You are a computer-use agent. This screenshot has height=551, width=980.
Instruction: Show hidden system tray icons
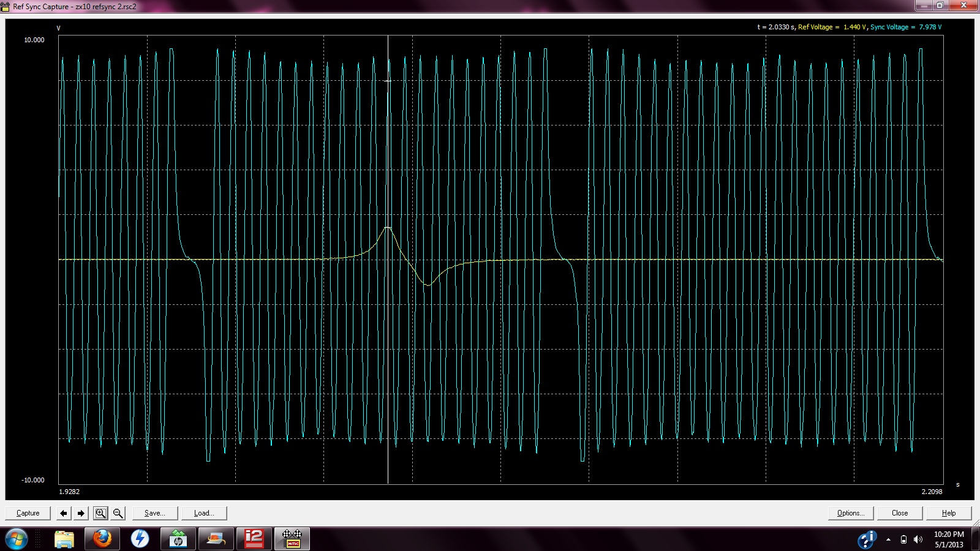tap(888, 539)
